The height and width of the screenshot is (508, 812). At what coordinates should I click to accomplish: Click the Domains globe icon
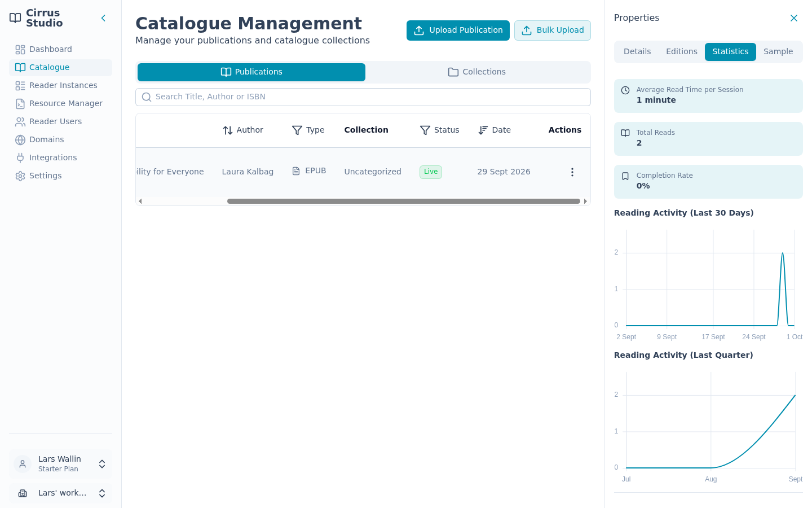tap(20, 140)
